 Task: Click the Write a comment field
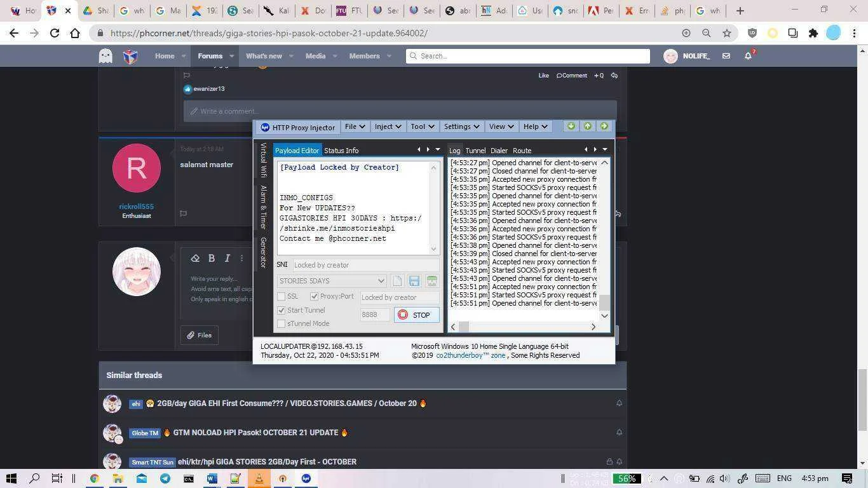(400, 111)
